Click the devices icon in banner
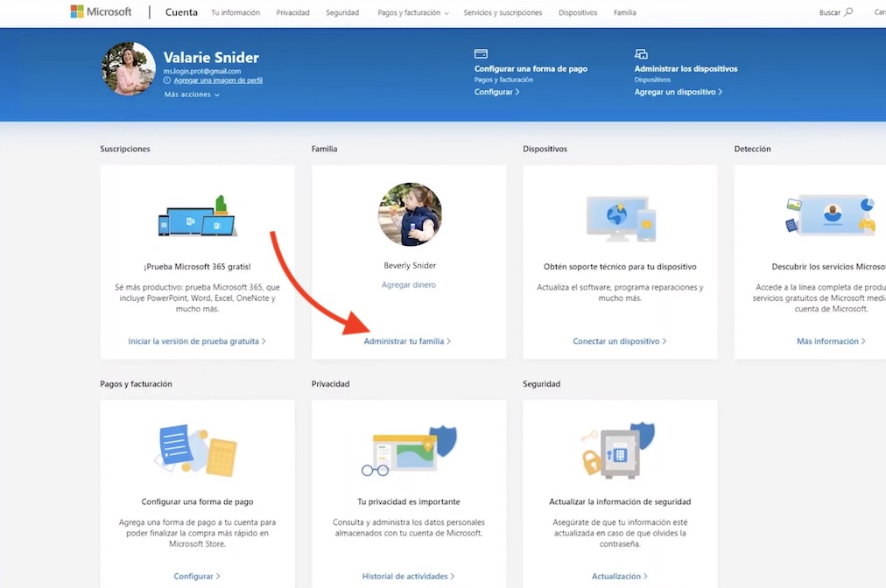886x588 pixels. [x=641, y=53]
